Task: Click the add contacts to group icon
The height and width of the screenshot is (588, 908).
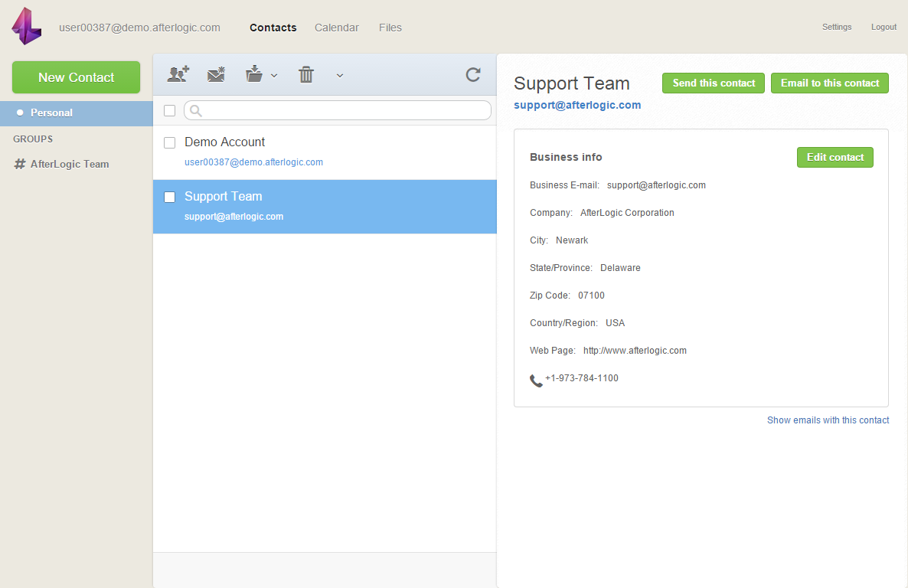Action: point(178,74)
